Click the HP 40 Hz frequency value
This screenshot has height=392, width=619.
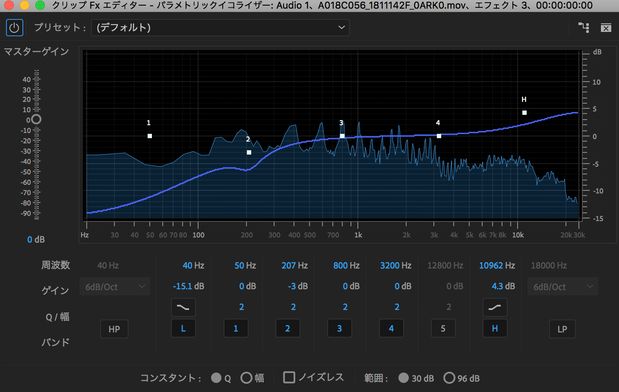pyautogui.click(x=108, y=266)
